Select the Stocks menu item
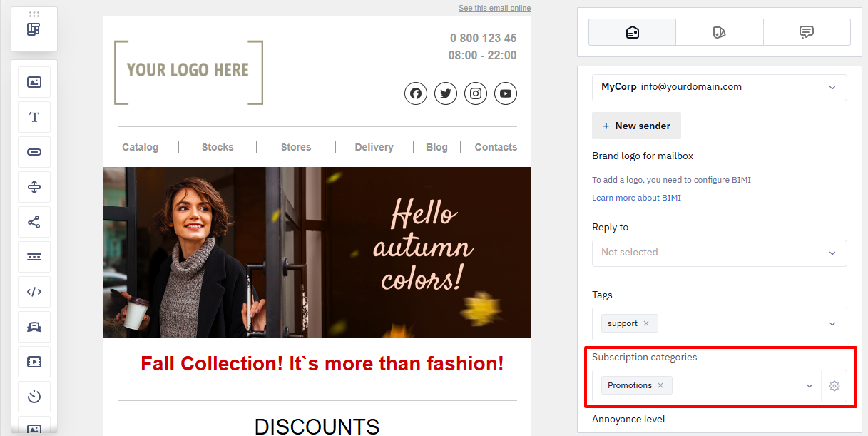This screenshot has width=868, height=436. [x=218, y=147]
